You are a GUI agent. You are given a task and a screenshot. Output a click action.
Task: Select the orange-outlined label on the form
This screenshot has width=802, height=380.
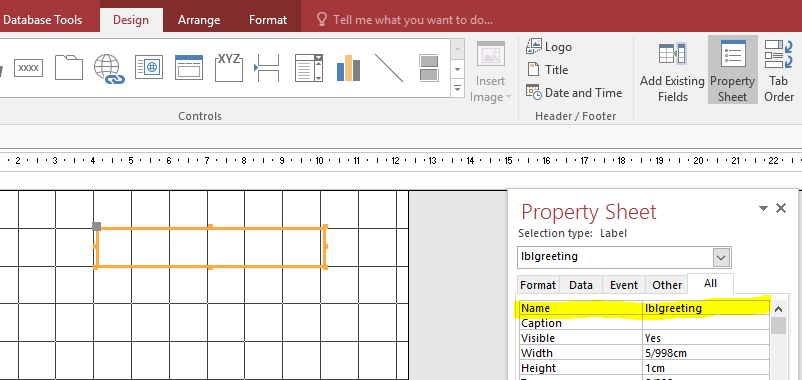(210, 247)
